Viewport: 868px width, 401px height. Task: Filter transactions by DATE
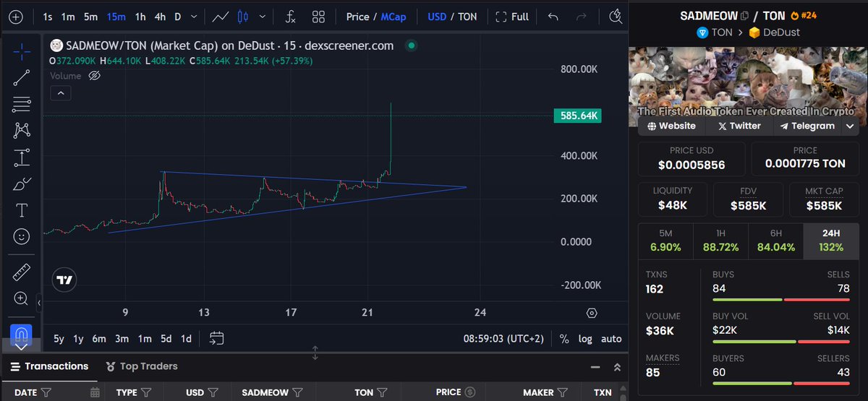coord(46,392)
